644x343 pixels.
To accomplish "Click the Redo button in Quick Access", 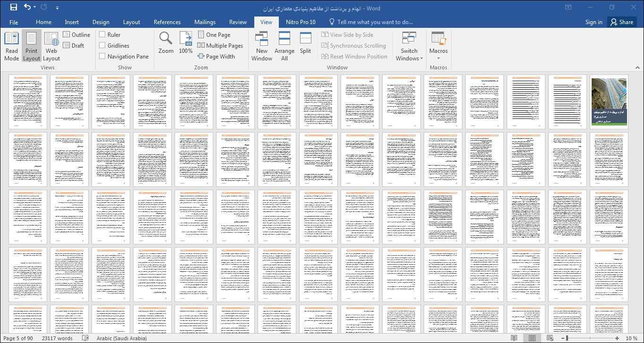I will pyautogui.click(x=44, y=7).
